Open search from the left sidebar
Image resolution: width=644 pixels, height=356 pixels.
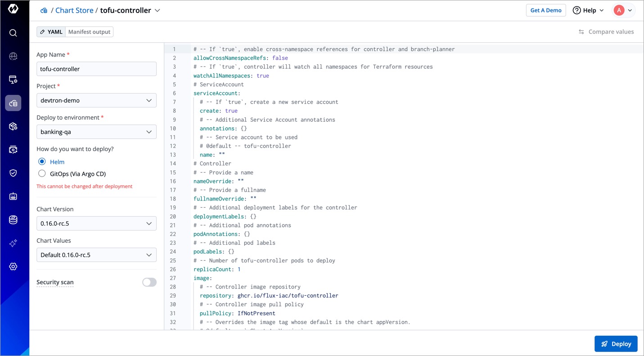[x=13, y=33]
